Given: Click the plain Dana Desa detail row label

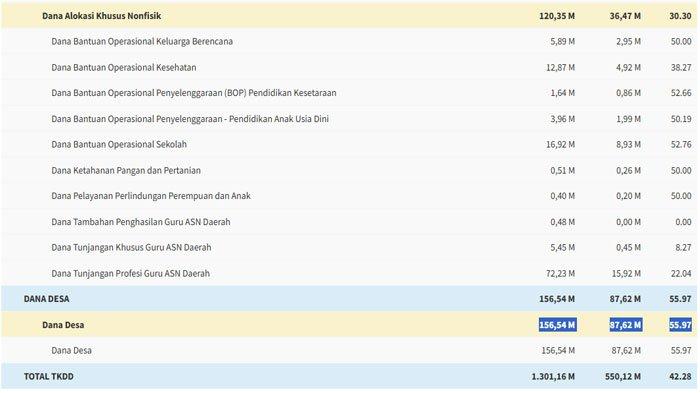Looking at the screenshot, I should 71,351.
